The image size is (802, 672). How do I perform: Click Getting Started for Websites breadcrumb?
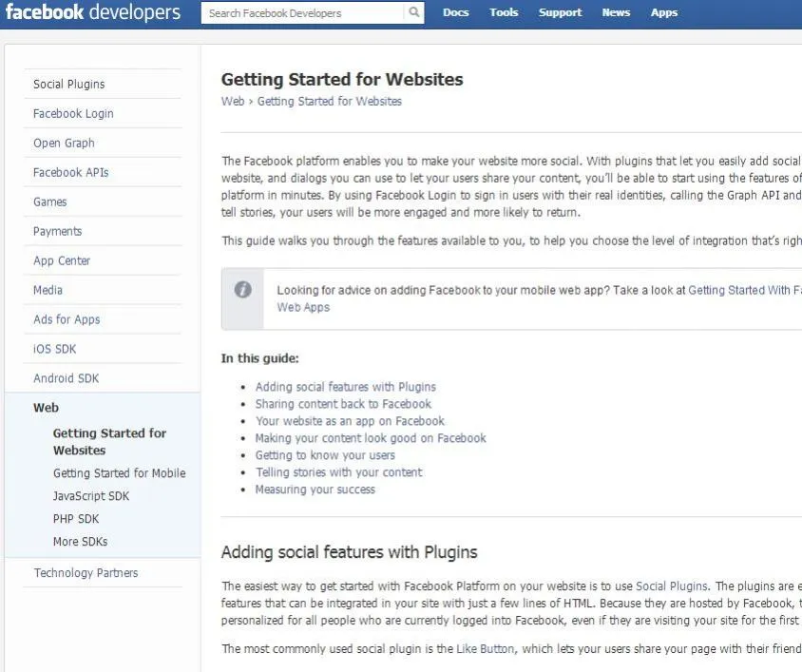(330, 102)
